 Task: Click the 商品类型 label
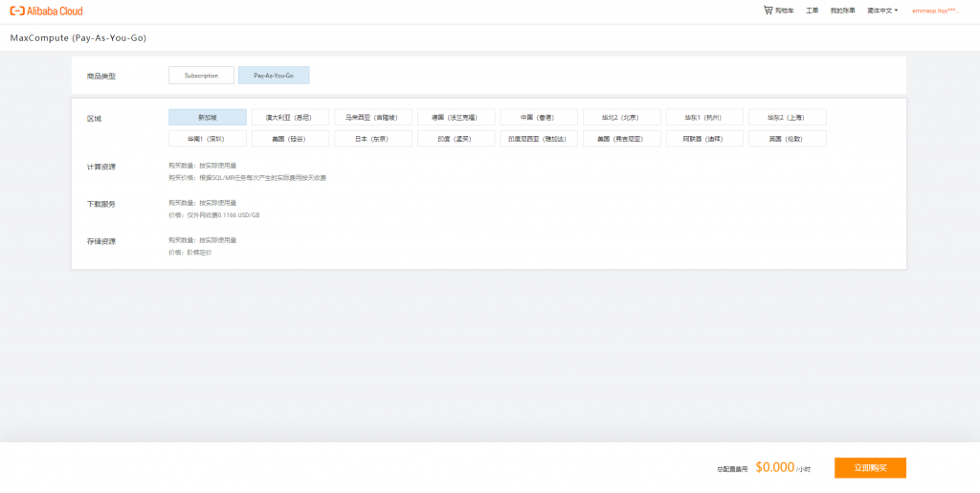[x=101, y=77]
